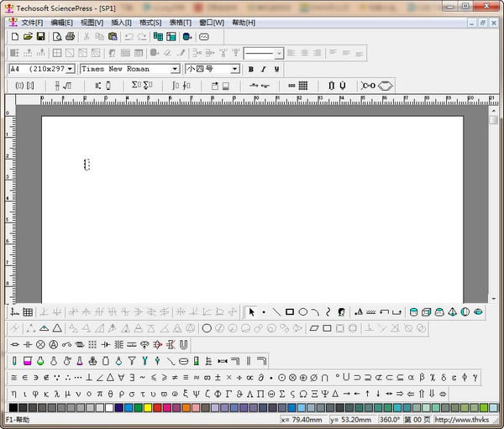This screenshot has width=504, height=429.
Task: Expand the Times New Roman font dropdown
Action: (x=176, y=69)
